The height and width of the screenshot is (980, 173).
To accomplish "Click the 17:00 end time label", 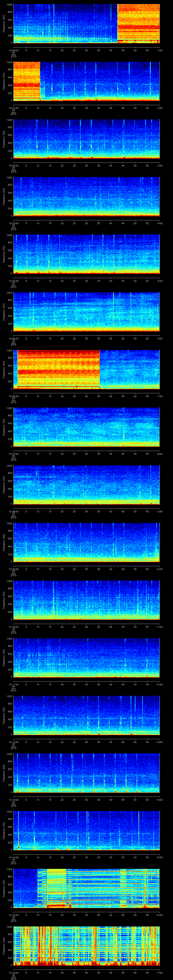I will [159, 972].
